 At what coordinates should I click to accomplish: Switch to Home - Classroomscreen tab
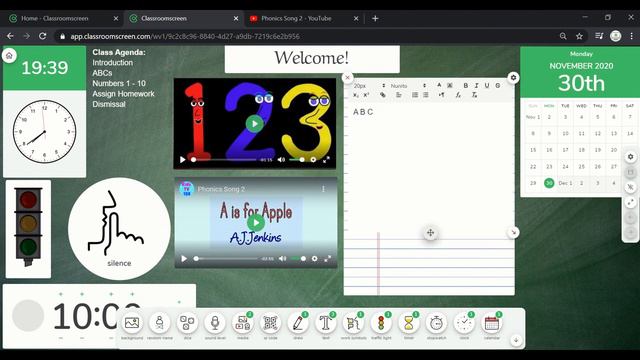63,18
